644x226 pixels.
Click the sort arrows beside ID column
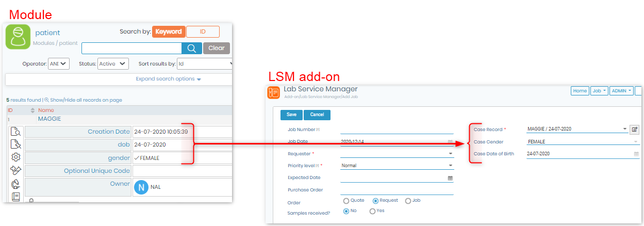click(33, 110)
